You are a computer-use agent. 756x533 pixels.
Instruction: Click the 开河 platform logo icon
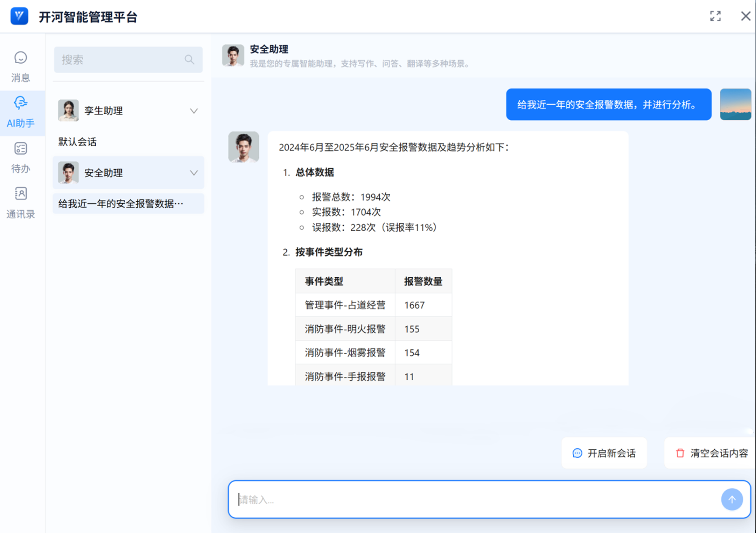[19, 16]
